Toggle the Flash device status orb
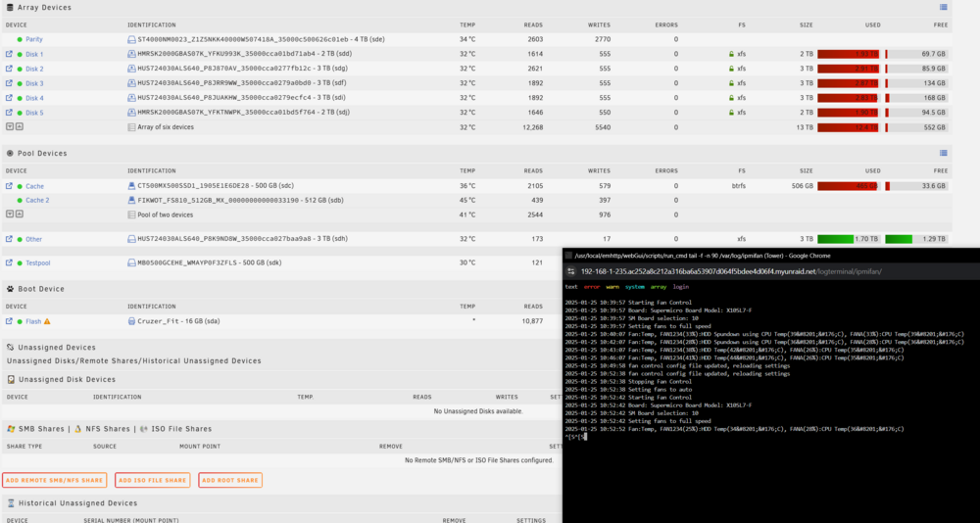Image resolution: width=980 pixels, height=523 pixels. click(x=20, y=321)
